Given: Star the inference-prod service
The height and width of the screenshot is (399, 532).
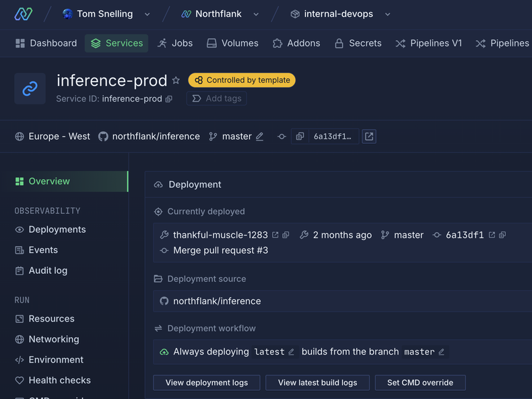Looking at the screenshot, I should pos(176,80).
